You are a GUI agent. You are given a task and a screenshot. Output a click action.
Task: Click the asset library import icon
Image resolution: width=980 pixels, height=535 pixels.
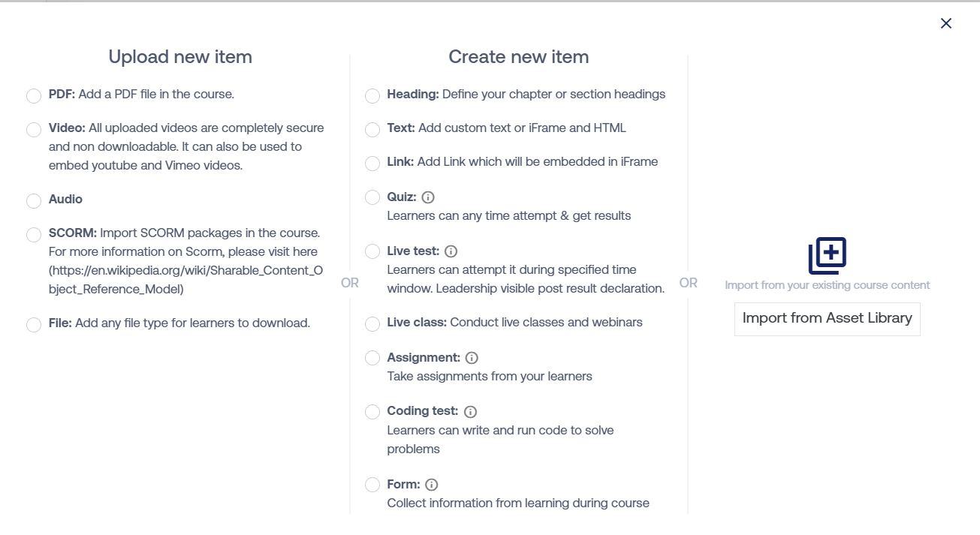click(x=827, y=256)
